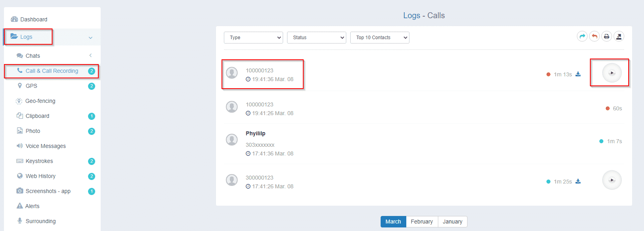Collapse the Logs sidebar section

[90, 38]
